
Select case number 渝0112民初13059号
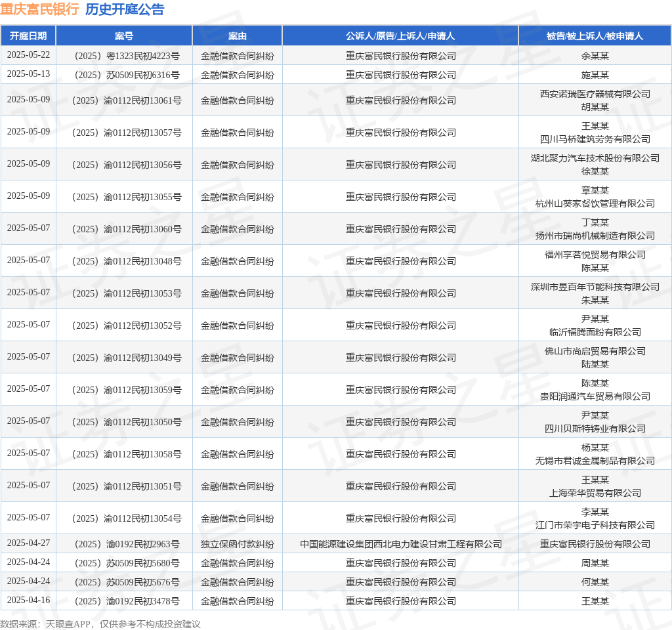coord(127,390)
